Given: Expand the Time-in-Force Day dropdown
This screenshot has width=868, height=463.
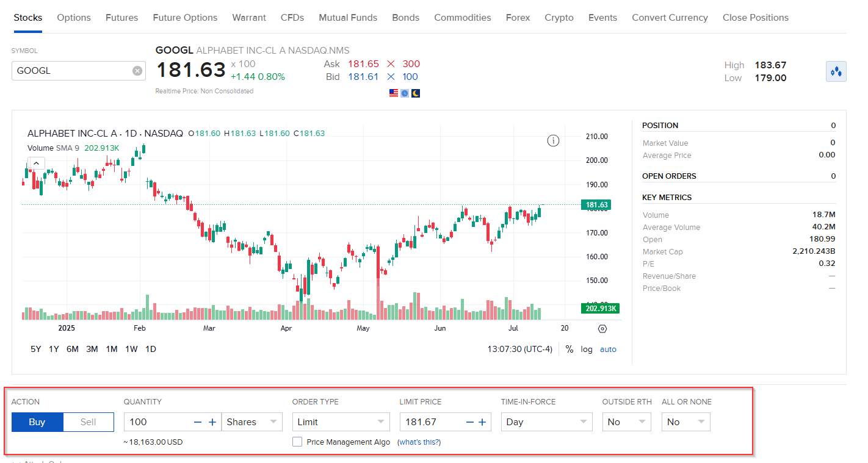Looking at the screenshot, I should pos(546,422).
